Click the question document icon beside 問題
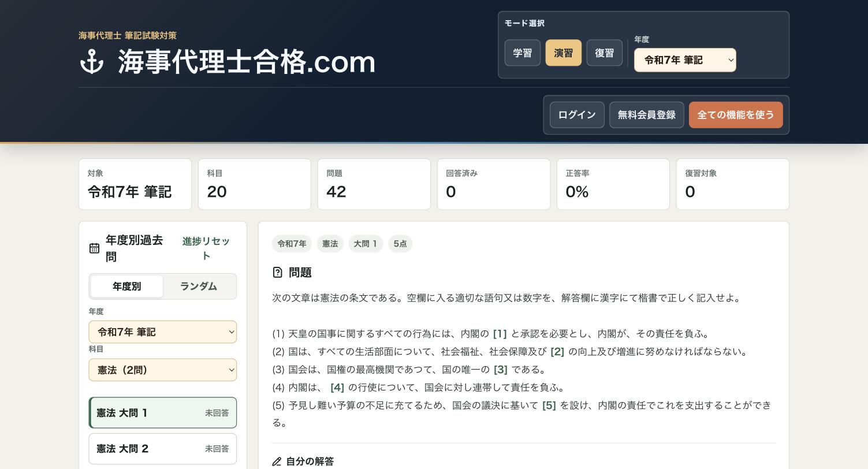This screenshot has height=469, width=868. pos(277,273)
